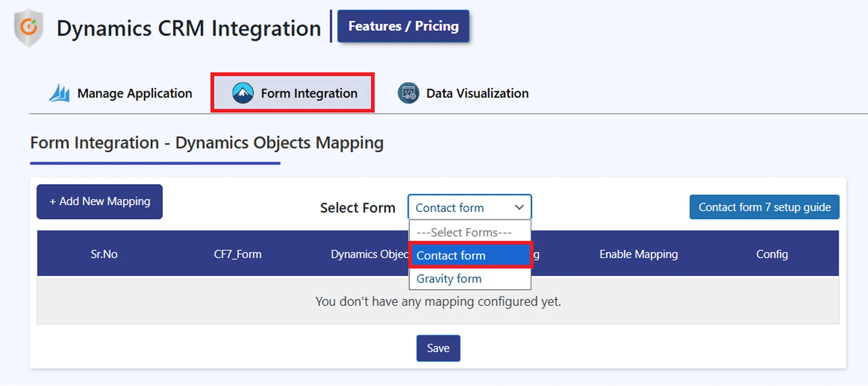Click the Config column header
Viewport: 868px width, 386px height.
click(772, 254)
